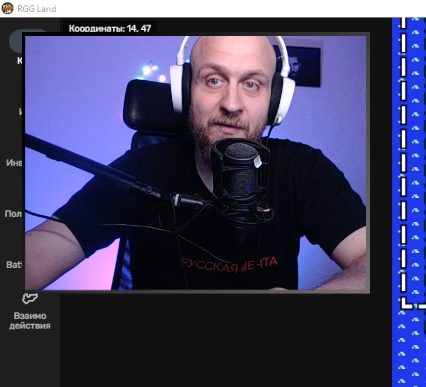Image resolution: width=426 pixels, height=387 pixels.
Task: Click the Координаты: 14, 47 label
Action: 110,28
